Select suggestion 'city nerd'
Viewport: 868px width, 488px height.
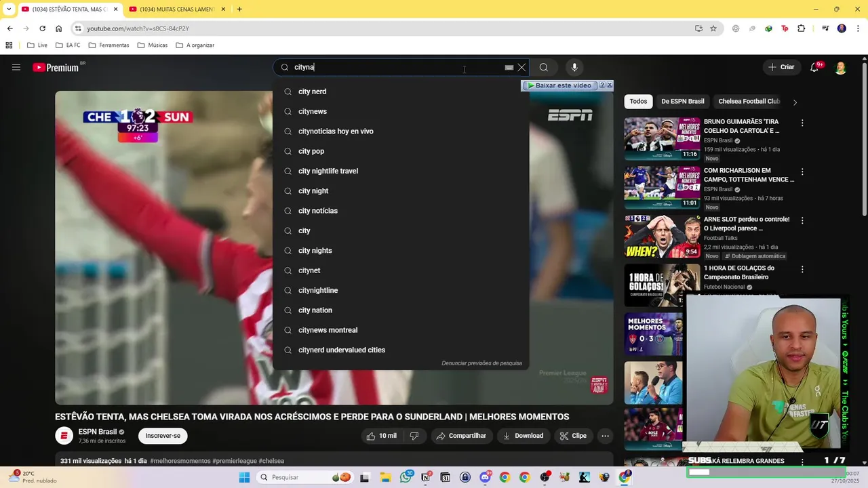coord(401,91)
